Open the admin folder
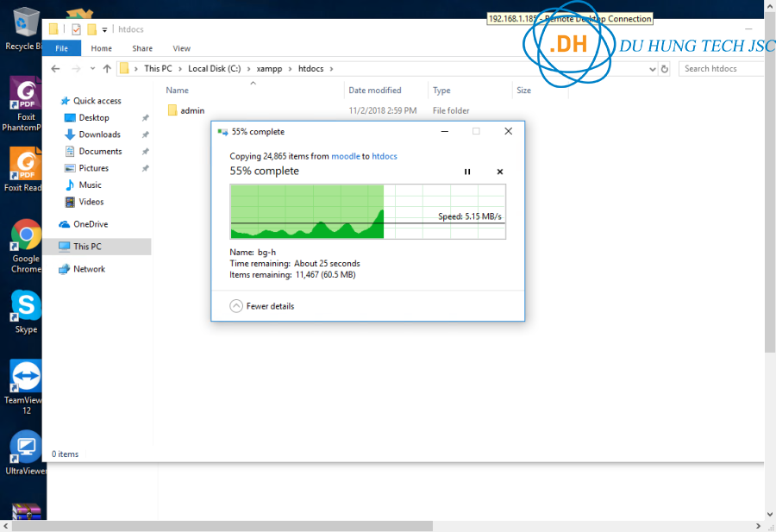Screen dimensions: 776x532 (x=191, y=110)
